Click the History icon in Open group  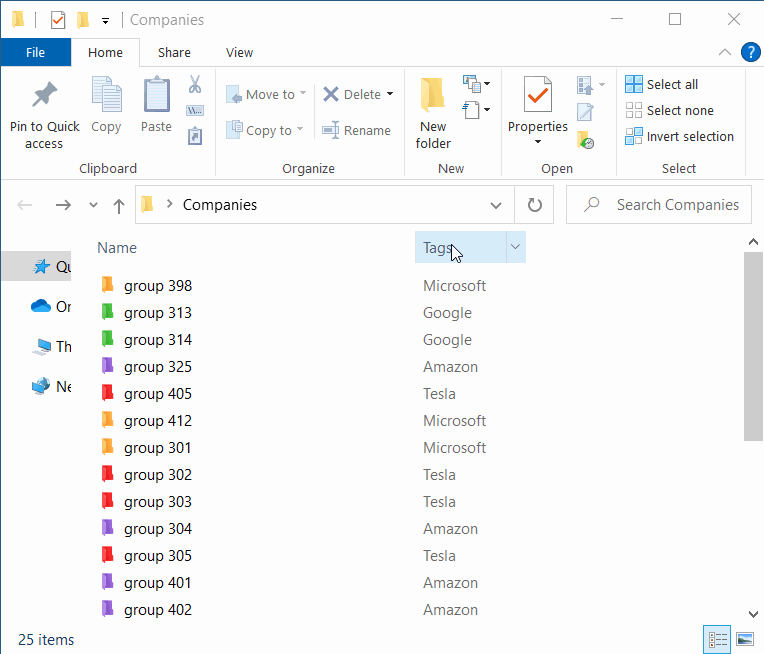coord(585,140)
